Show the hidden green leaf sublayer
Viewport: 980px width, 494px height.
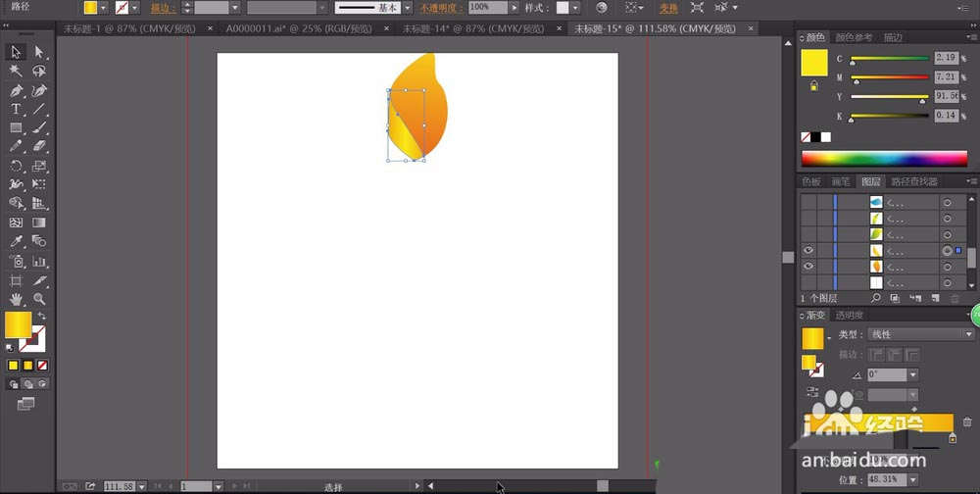tap(808, 234)
